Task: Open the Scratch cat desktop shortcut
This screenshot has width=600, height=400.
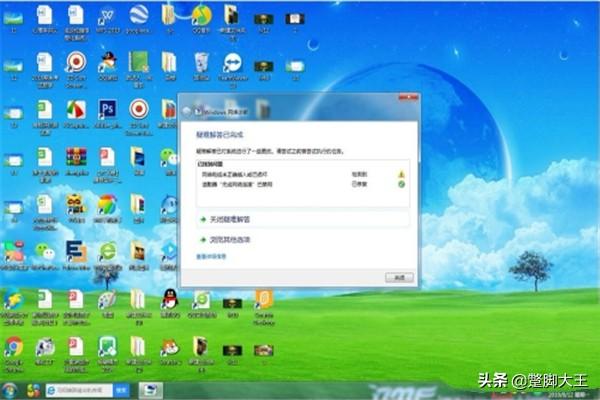Action: [x=170, y=348]
